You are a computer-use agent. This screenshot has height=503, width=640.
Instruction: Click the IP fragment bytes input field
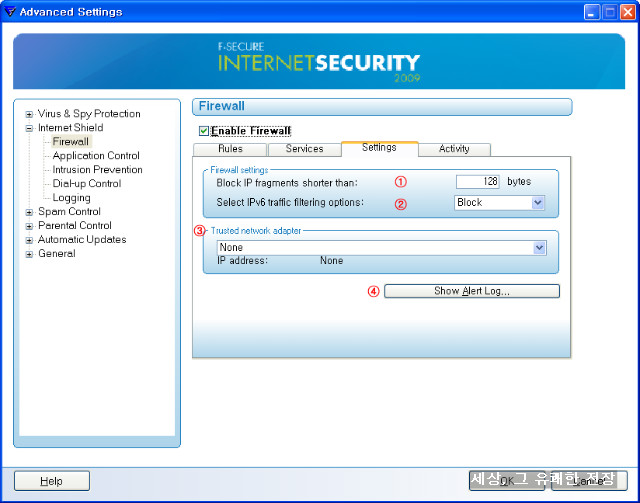(x=478, y=182)
